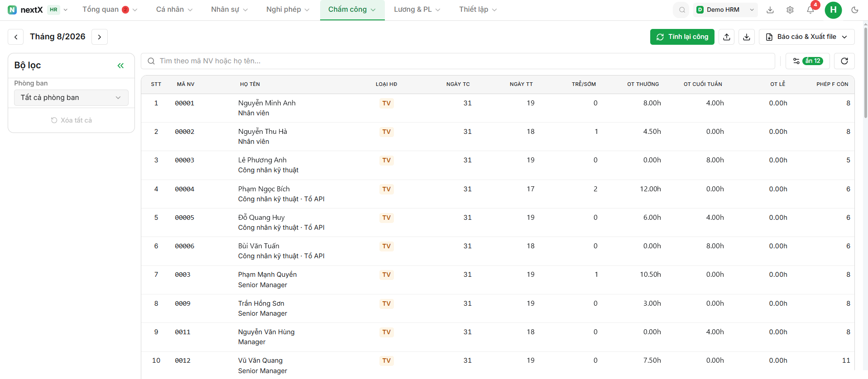This screenshot has width=868, height=379.
Task: Click Nguyễn Minh Anh row name
Action: pyautogui.click(x=267, y=103)
